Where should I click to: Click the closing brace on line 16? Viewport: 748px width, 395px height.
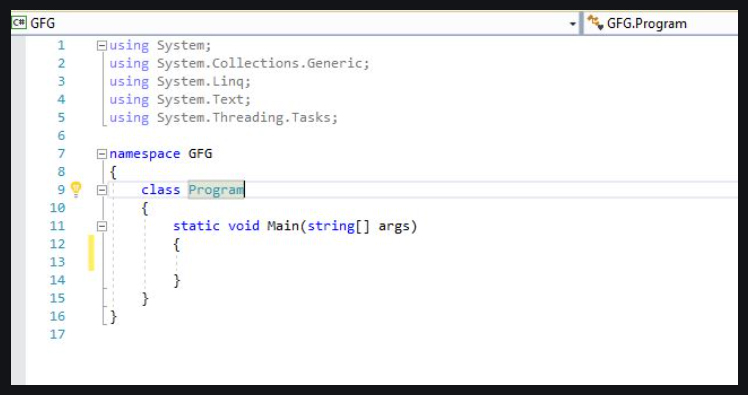point(114,317)
